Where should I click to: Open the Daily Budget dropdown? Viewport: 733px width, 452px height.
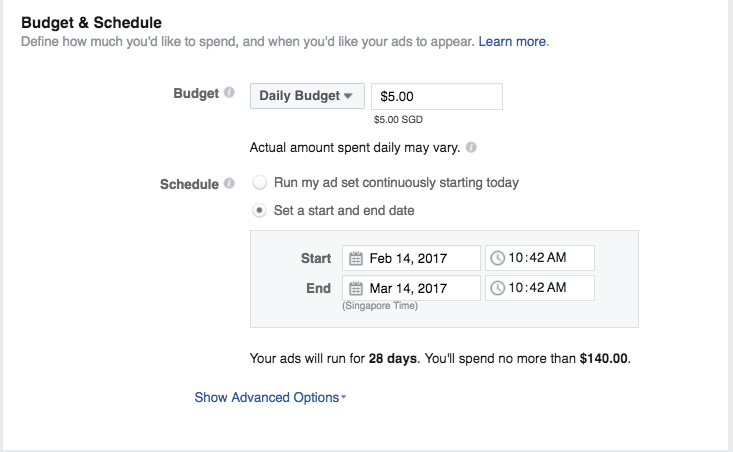coord(307,96)
